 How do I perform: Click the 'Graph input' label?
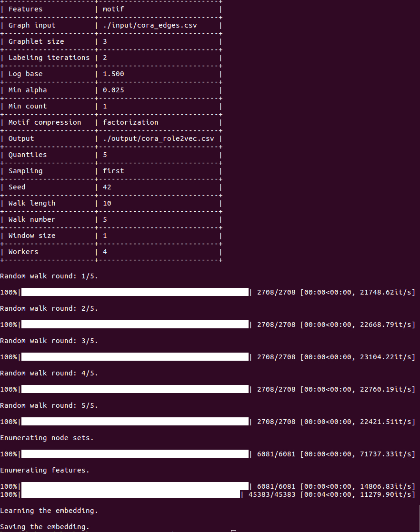tap(32, 25)
